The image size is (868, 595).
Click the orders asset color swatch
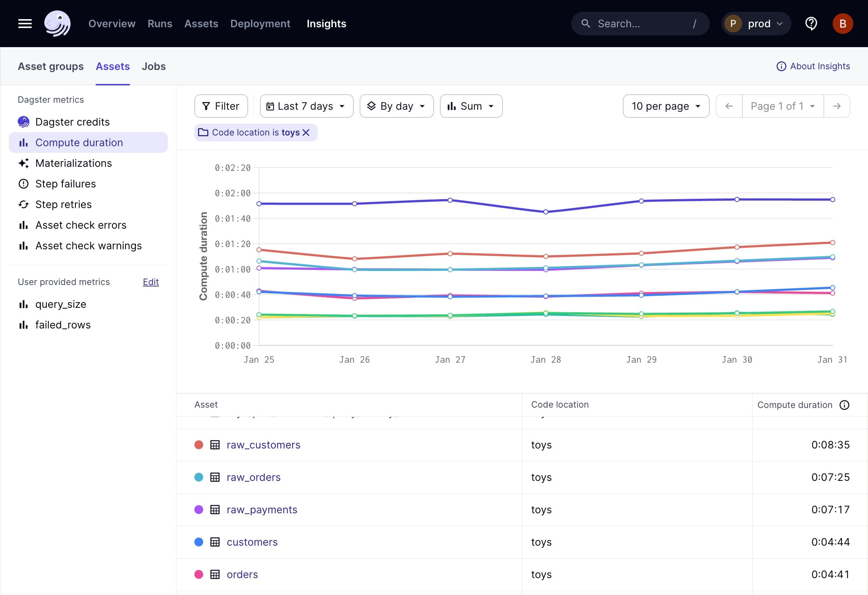tap(199, 574)
